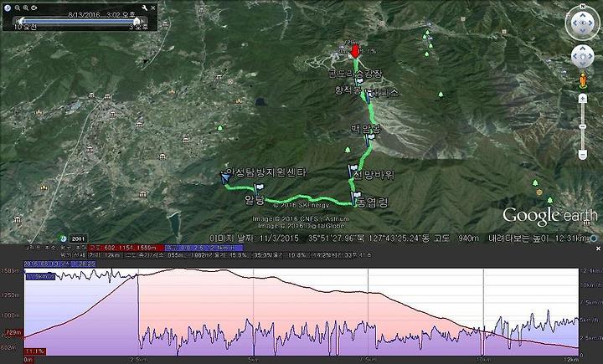Screen dimensions: 603x364
Task: Click the time slider end thumb
Action: tap(137, 21)
